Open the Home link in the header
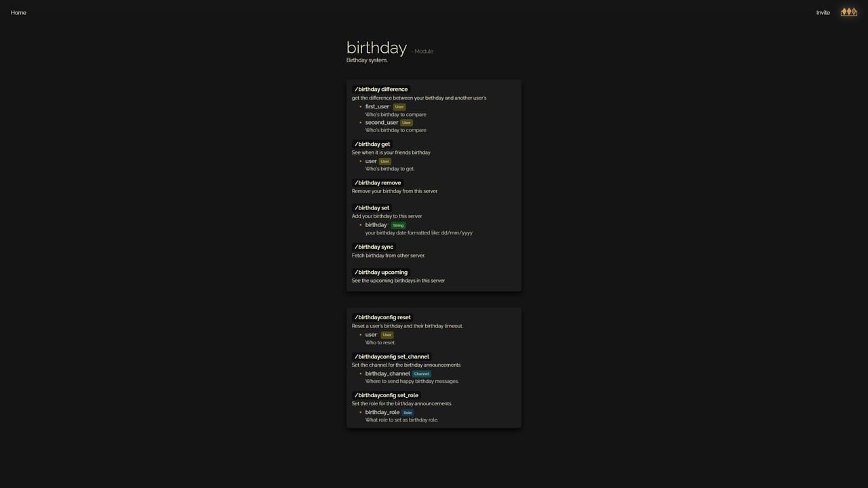Screen dimensions: 868x488 (18, 12)
